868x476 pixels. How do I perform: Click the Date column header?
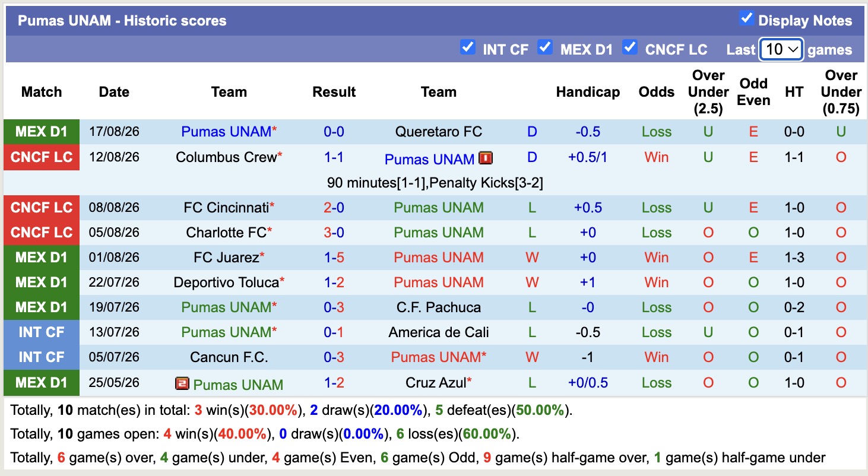114,92
